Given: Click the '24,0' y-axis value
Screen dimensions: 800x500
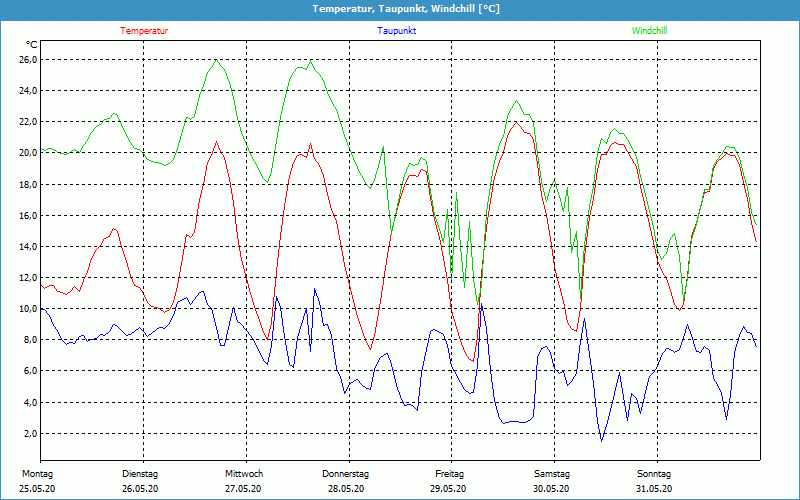Looking at the screenshot, I should tap(29, 91).
